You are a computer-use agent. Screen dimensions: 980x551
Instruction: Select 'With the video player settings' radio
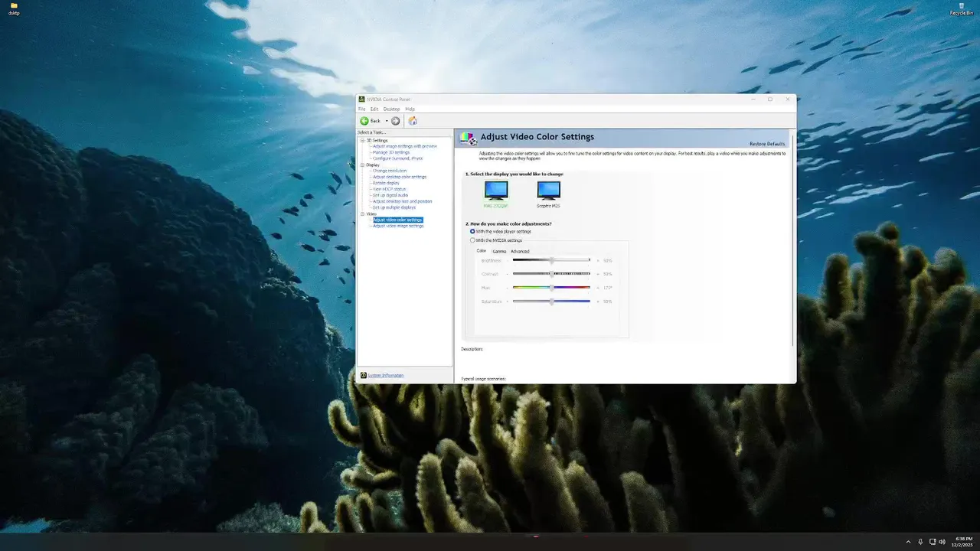[x=472, y=231]
